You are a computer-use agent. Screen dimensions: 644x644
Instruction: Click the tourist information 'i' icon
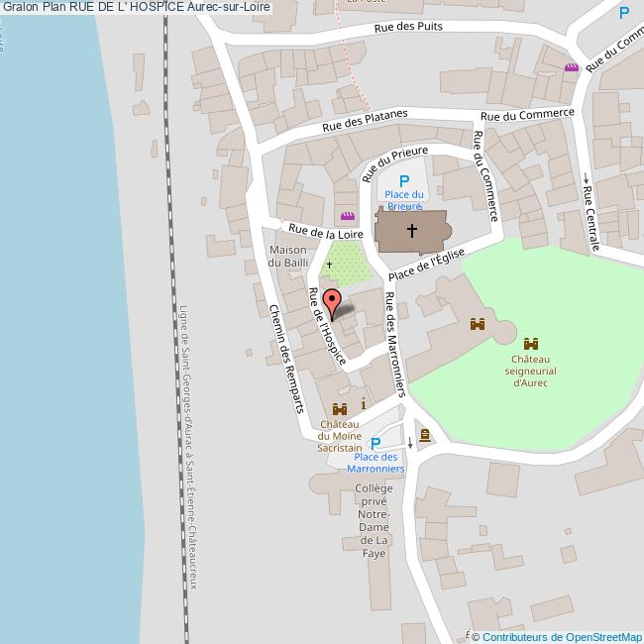tap(364, 403)
